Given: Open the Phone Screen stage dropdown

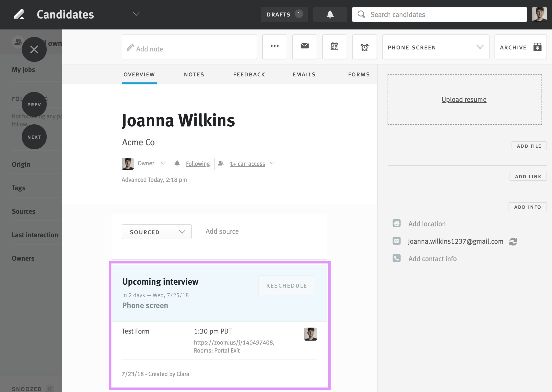Looking at the screenshot, I should pos(436,47).
